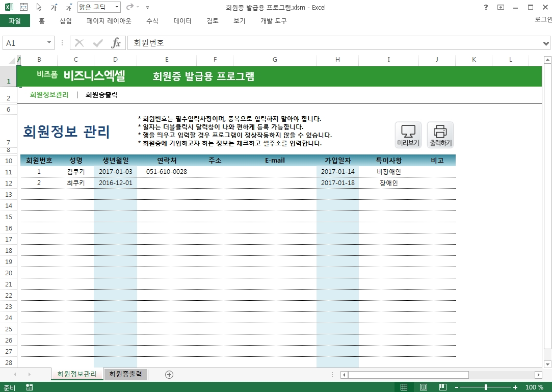
Task: Open the 보기 ribbon tab
Action: click(239, 21)
